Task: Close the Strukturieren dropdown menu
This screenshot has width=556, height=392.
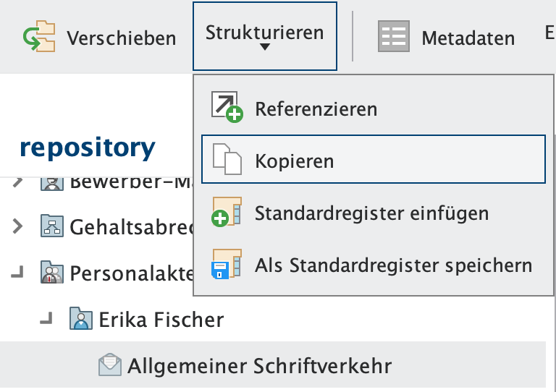Action: point(264,36)
